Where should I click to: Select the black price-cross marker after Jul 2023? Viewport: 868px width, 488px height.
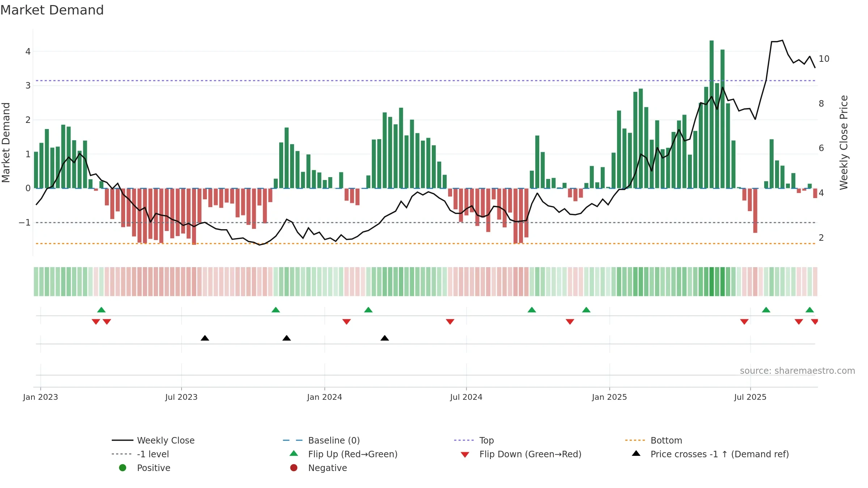click(x=205, y=338)
